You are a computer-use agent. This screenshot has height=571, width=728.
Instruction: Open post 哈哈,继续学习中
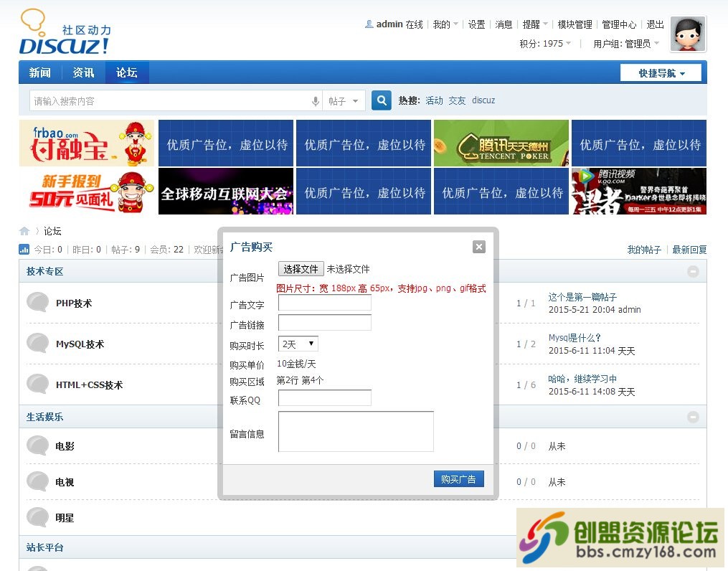pos(582,379)
